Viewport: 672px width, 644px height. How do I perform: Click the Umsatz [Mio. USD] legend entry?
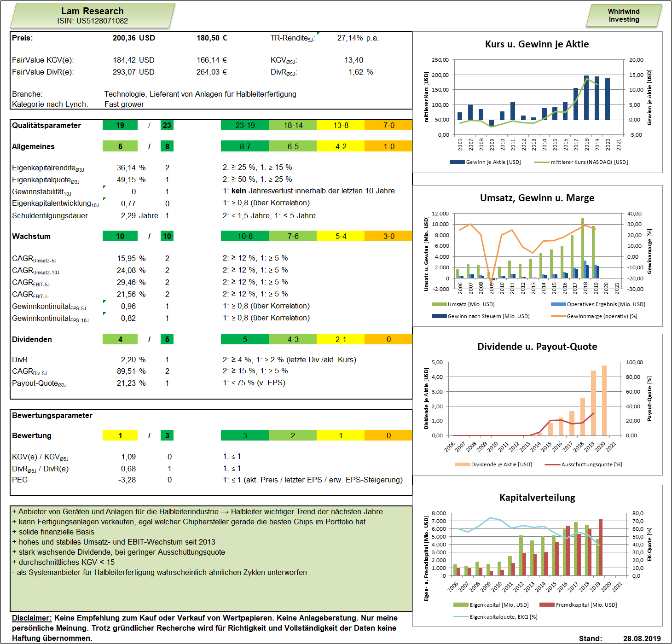(463, 304)
